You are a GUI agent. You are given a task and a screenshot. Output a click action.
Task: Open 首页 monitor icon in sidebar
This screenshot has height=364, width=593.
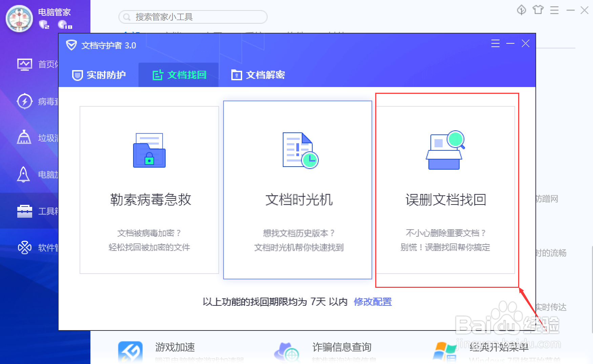[x=25, y=64]
